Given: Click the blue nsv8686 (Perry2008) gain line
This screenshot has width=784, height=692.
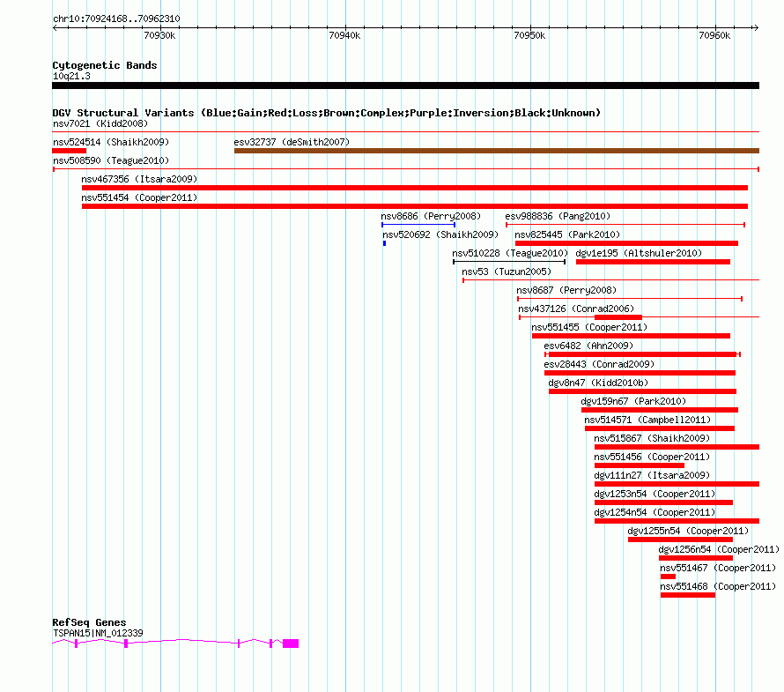Looking at the screenshot, I should pos(418,225).
